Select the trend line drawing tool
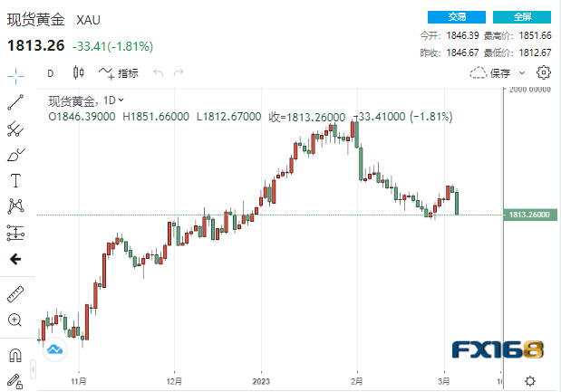561x392 pixels. pyautogui.click(x=15, y=102)
